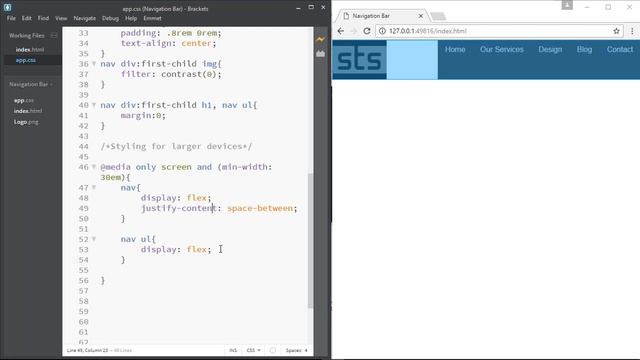Open the CSS language mode dropdown
This screenshot has width=640, height=360.
pyautogui.click(x=253, y=350)
